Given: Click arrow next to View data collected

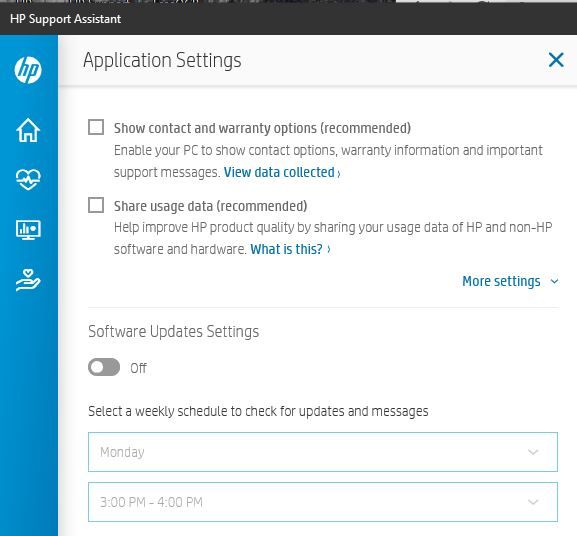Looking at the screenshot, I should coord(339,173).
